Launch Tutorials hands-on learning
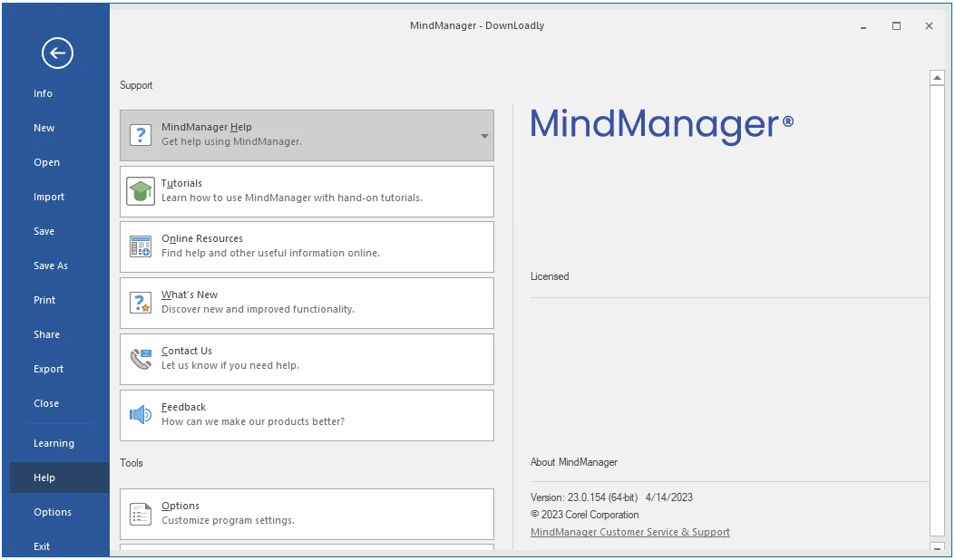 (x=307, y=191)
